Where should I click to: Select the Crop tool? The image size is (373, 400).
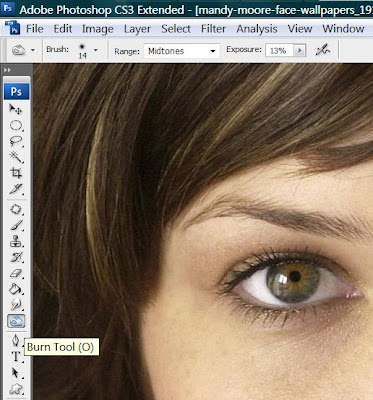(16, 173)
